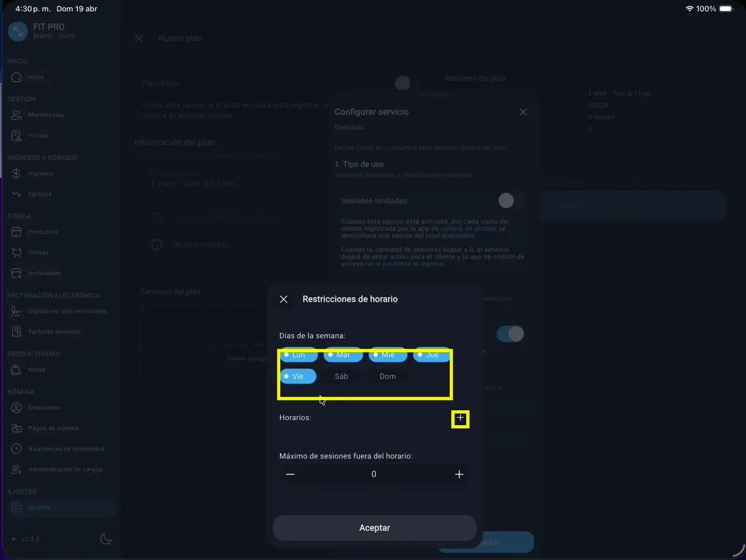Close the Restricciones de horario dialog

283,299
